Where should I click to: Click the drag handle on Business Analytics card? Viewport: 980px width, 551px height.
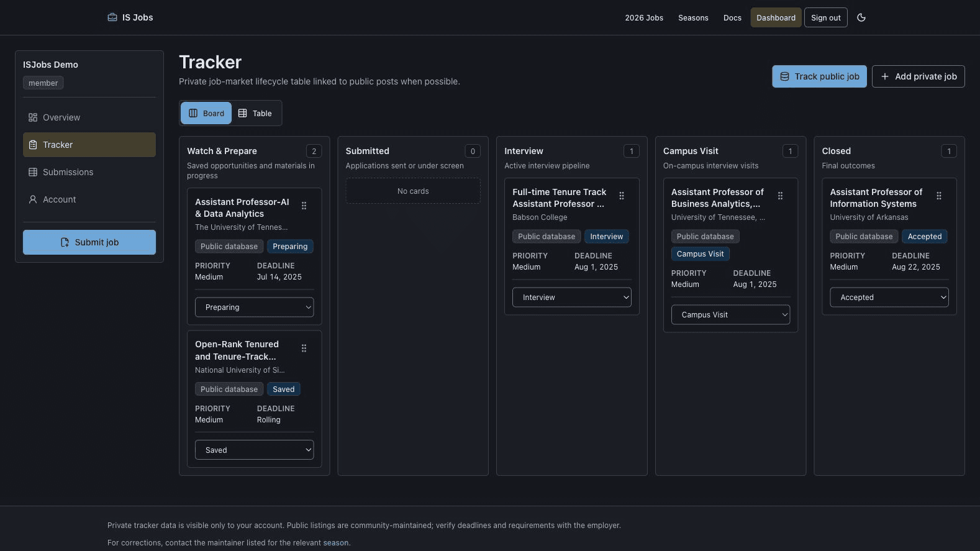tap(780, 196)
